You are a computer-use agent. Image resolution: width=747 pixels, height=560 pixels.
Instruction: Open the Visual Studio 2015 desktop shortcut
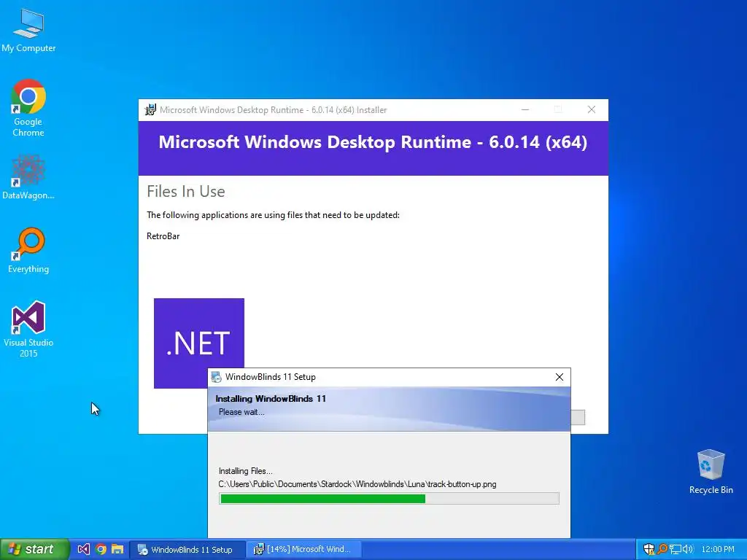[28, 329]
